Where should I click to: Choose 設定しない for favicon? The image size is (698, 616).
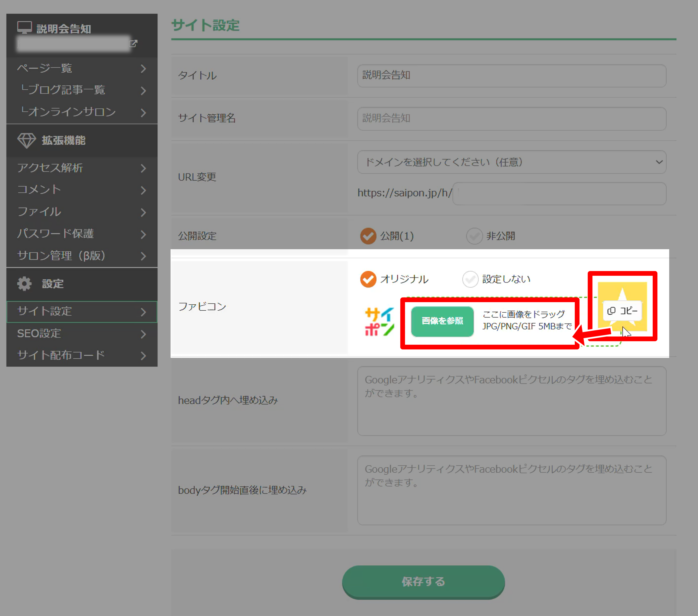(x=470, y=279)
